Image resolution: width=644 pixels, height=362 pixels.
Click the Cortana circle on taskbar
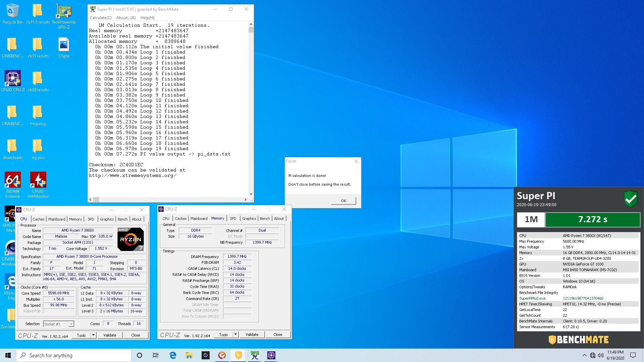point(140,355)
